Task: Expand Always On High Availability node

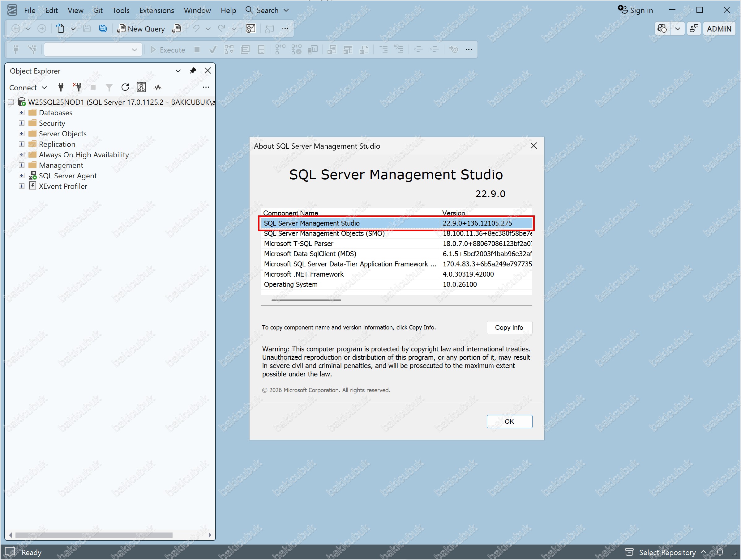Action: pos(21,155)
